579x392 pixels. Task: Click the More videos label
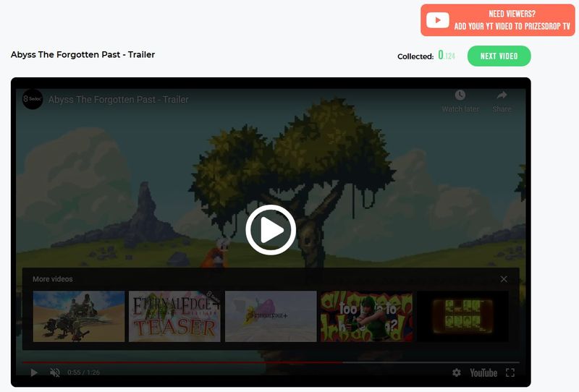pyautogui.click(x=52, y=279)
